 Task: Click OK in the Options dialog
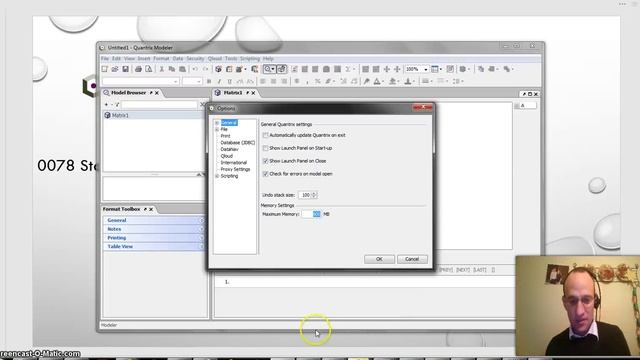click(x=379, y=259)
